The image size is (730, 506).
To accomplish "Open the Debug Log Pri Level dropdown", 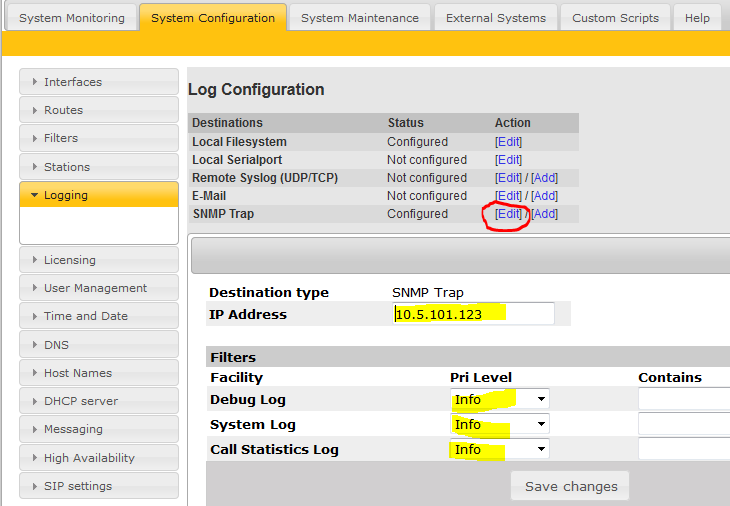I will pyautogui.click(x=499, y=400).
